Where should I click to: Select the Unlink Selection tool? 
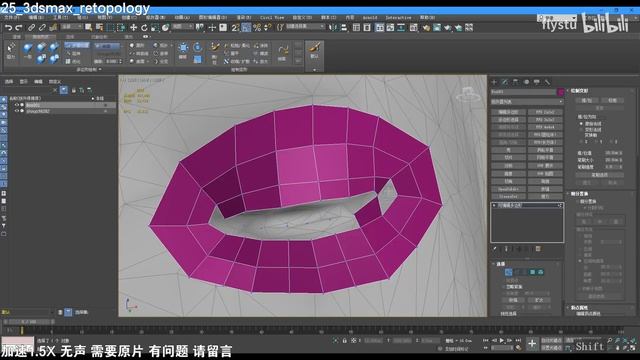42,27
